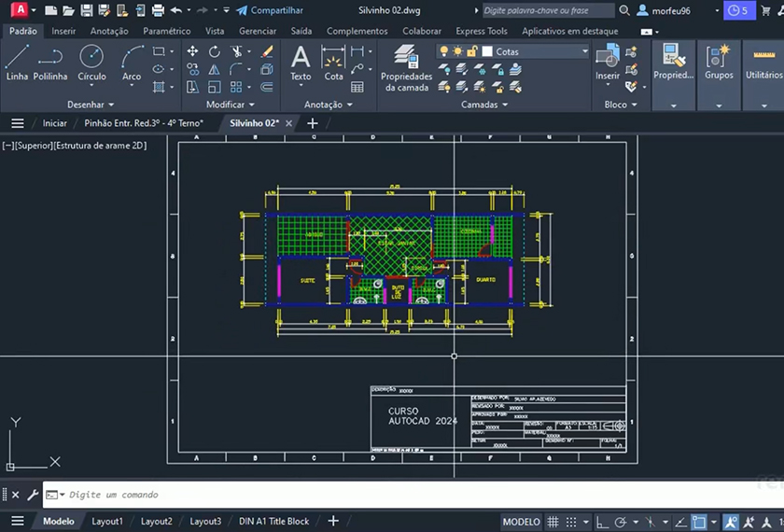Click the Espelhar (mirror) tool icon
The height and width of the screenshot is (532, 784).
(215, 69)
